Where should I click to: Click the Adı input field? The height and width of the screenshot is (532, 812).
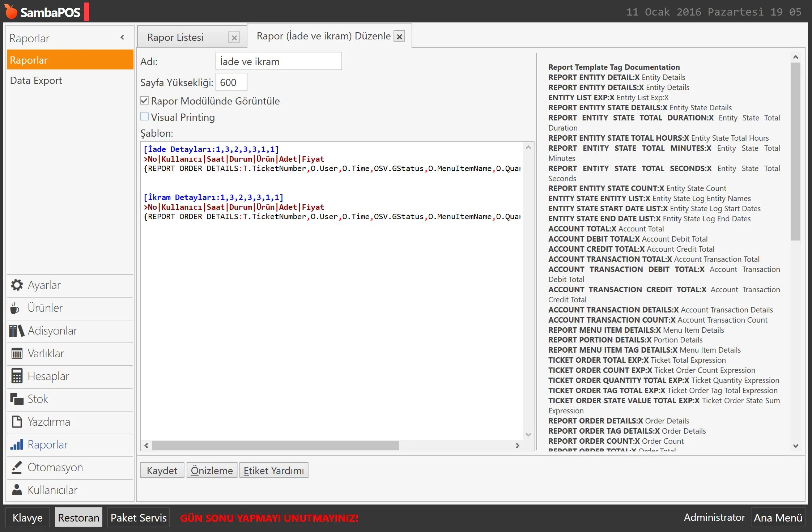279,61
